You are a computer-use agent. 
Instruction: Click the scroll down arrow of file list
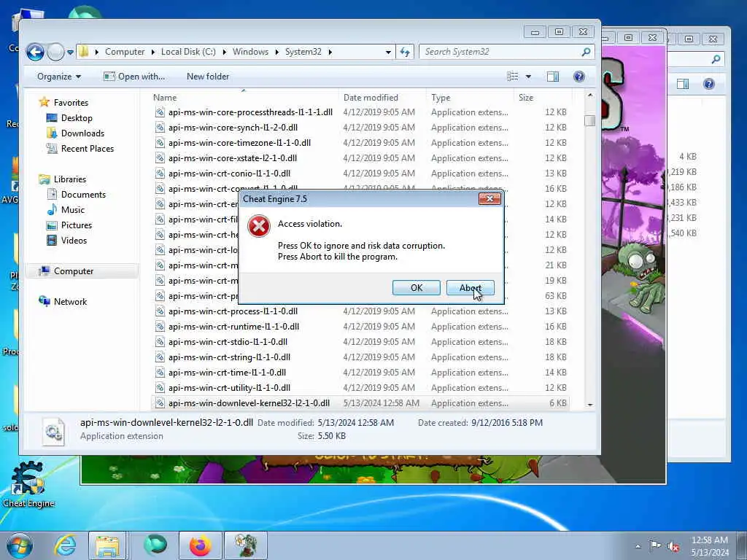click(x=589, y=404)
